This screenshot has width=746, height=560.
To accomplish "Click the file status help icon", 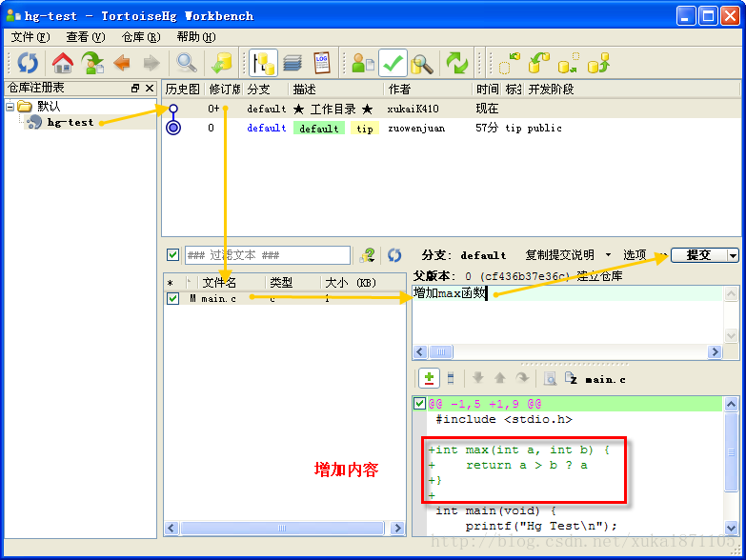I will (368, 255).
